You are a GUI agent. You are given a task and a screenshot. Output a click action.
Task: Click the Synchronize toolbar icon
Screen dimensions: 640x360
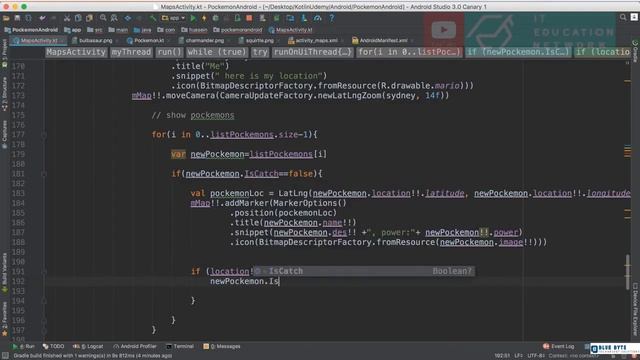coord(29,18)
